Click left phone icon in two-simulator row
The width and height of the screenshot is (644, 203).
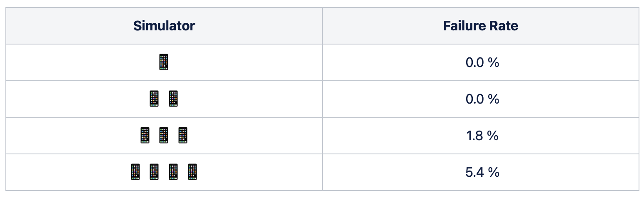(154, 99)
